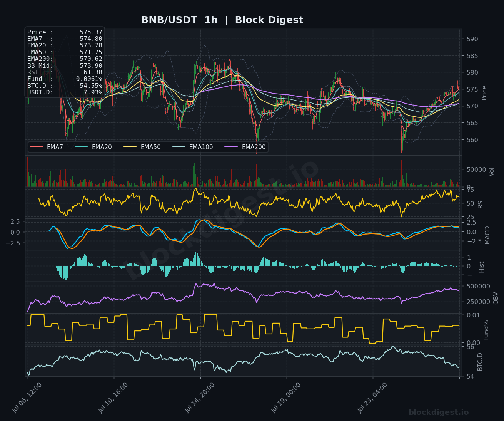Click the 50000 volume axis tick
Image resolution: width=504 pixels, height=421 pixels.
(476, 169)
